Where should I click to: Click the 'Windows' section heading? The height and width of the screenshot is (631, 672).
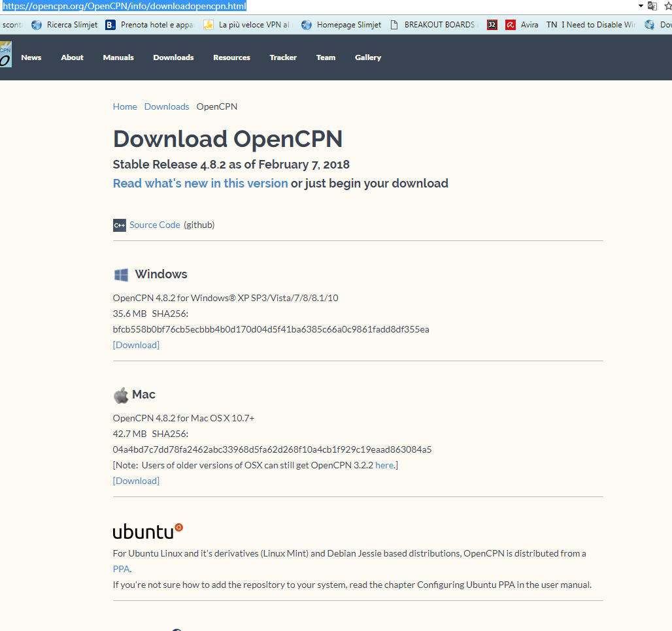tap(161, 274)
